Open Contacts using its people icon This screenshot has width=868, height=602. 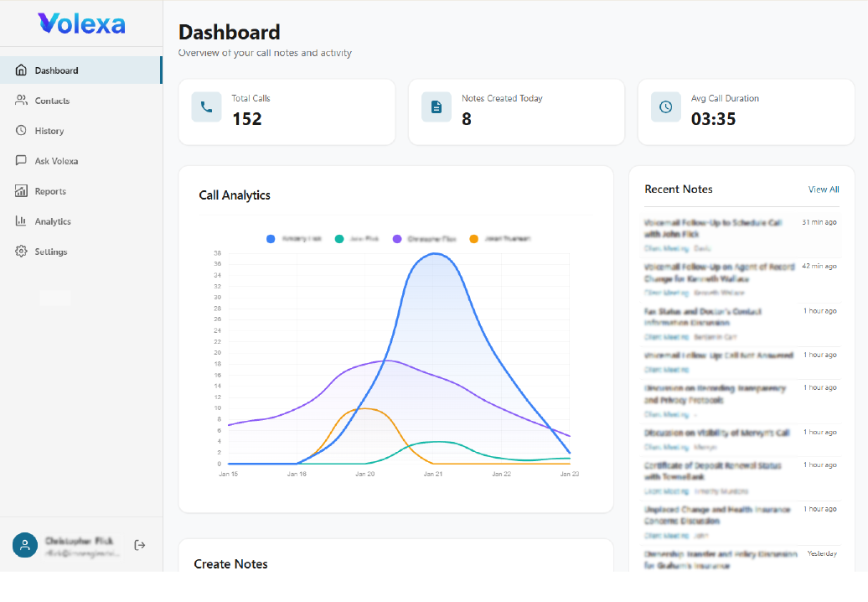click(23, 100)
